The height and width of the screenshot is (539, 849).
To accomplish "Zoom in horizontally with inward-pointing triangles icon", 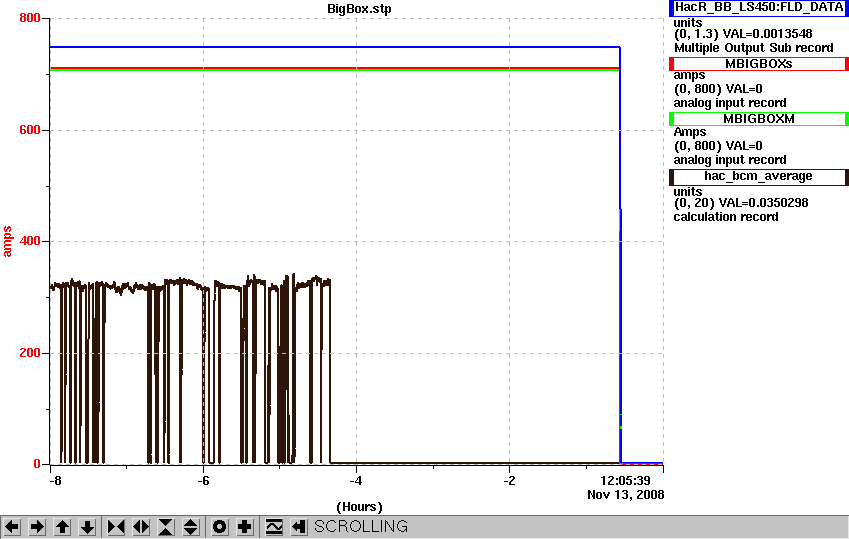I will point(116,527).
